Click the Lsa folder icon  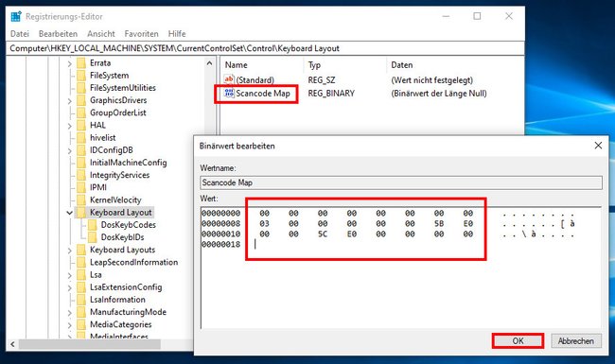[81, 275]
